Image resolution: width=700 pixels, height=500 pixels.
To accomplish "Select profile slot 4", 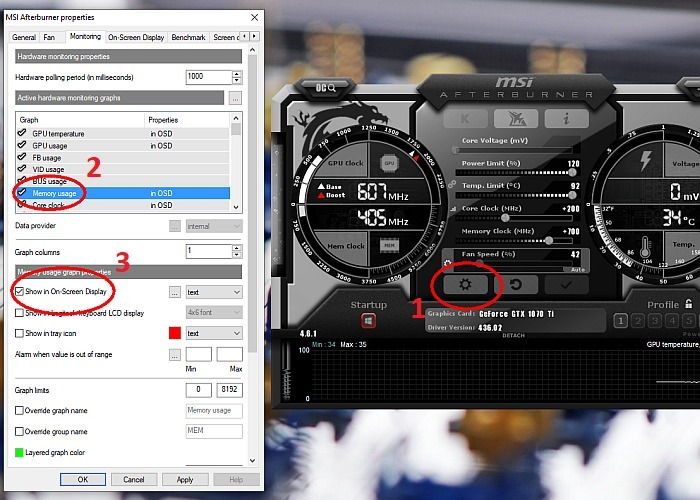I will tap(672, 321).
